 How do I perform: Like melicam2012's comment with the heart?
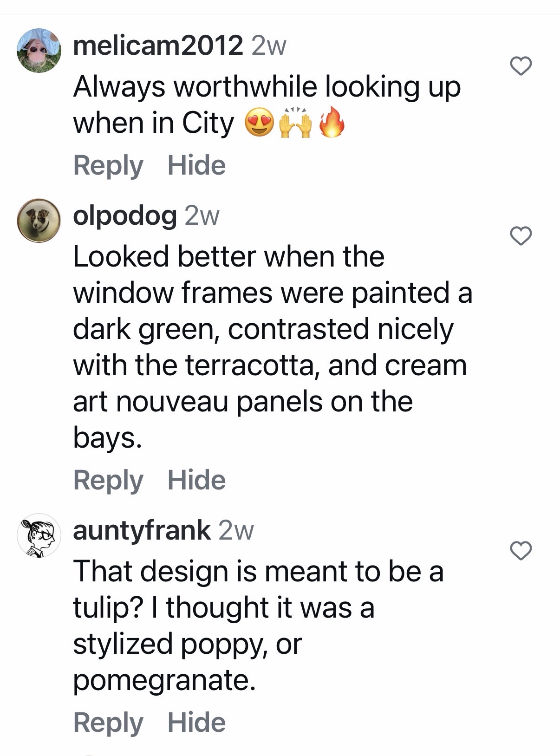[521, 66]
